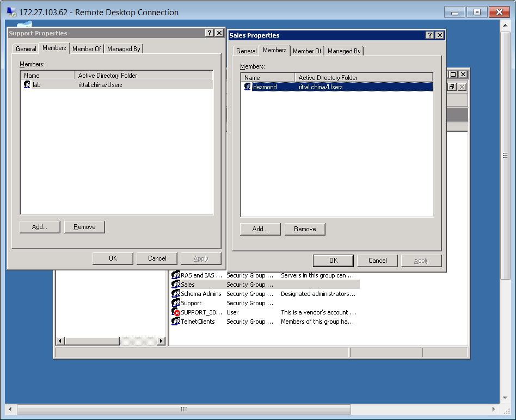Click the help question mark in Sales Properties
Image resolution: width=516 pixels, height=420 pixels.
(430, 35)
